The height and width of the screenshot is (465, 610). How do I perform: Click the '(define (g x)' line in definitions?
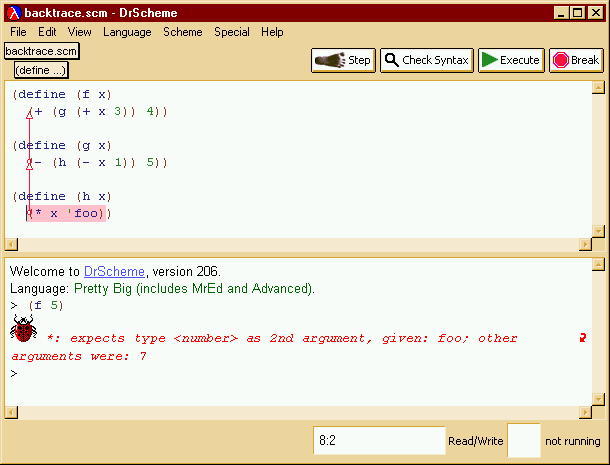[x=62, y=146]
